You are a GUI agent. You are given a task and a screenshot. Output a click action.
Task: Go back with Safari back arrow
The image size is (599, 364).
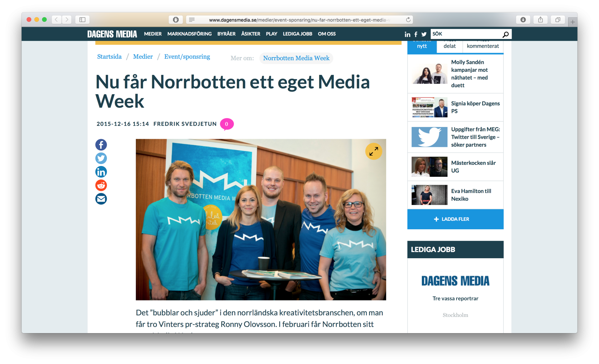pos(56,20)
